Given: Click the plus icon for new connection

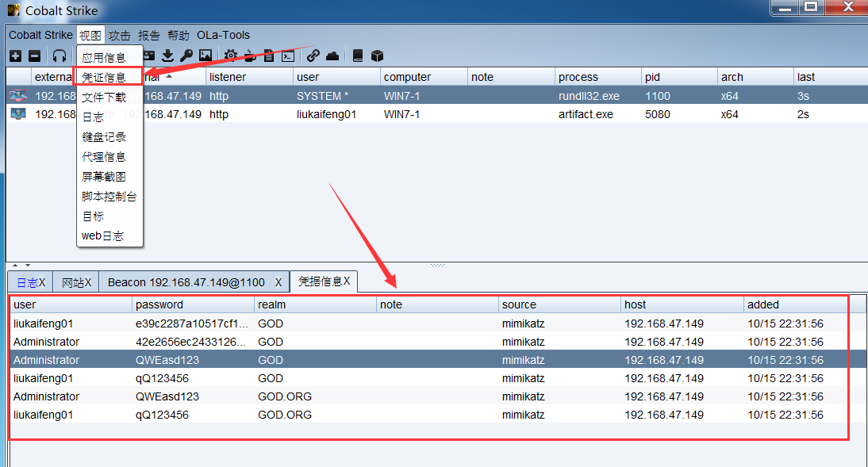Looking at the screenshot, I should coord(16,56).
